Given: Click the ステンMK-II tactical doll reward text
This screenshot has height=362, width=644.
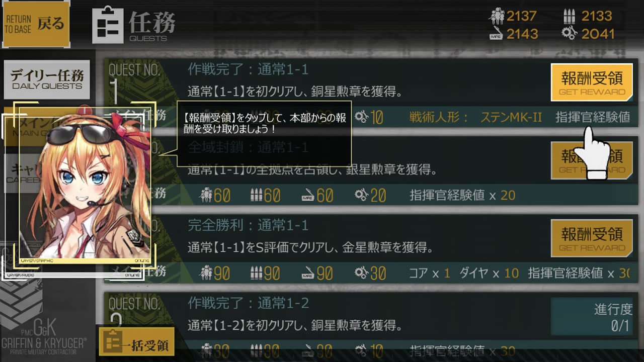Looking at the screenshot, I should coord(511,117).
